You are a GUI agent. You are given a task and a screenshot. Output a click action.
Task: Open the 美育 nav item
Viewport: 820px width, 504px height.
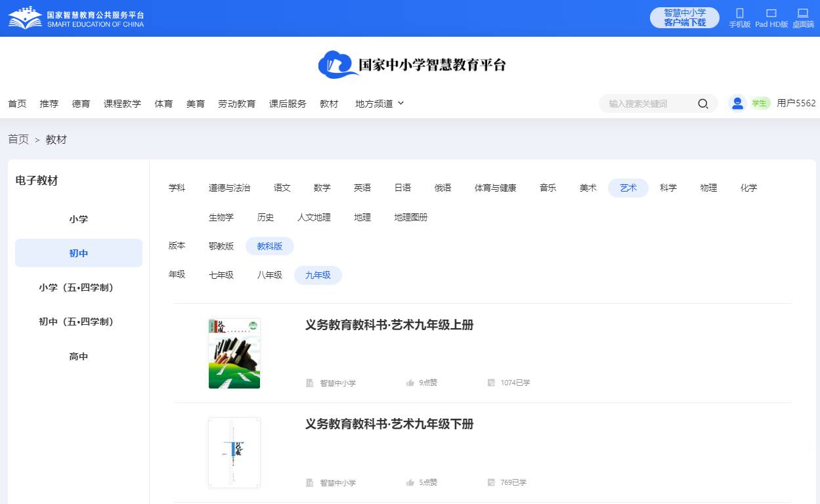click(x=196, y=104)
